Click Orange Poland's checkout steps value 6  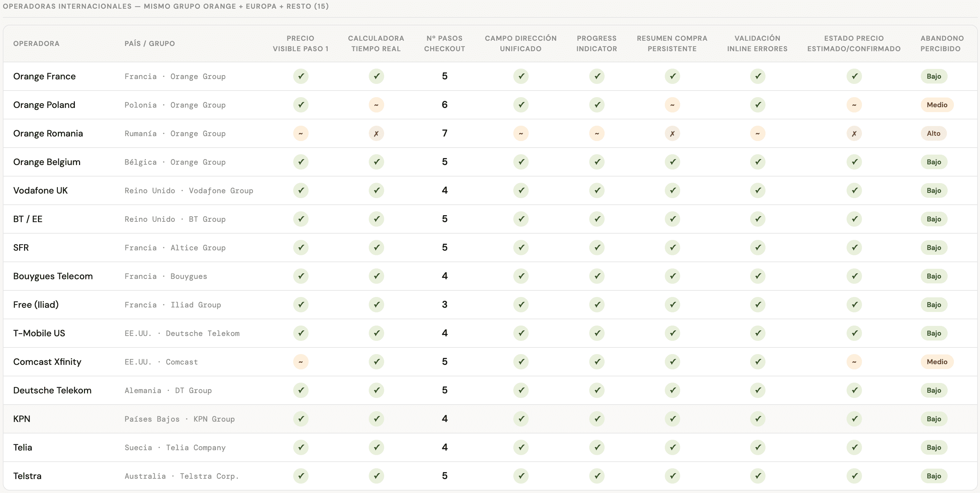[444, 104]
